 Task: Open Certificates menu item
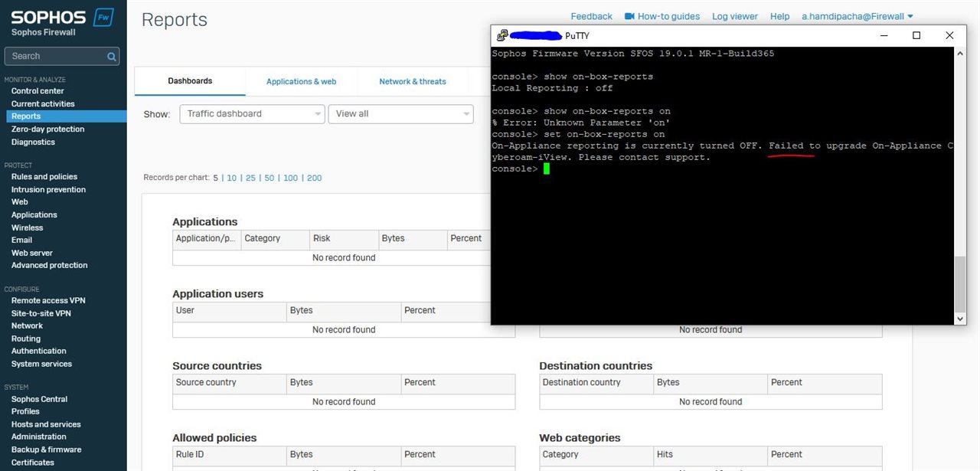click(x=33, y=463)
